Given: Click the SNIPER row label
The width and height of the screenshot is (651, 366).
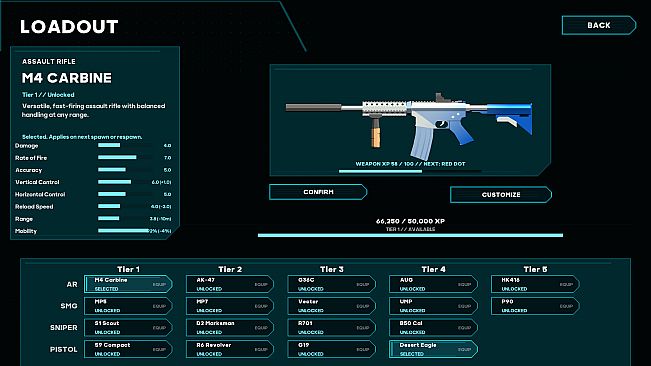Looking at the screenshot, I should (x=64, y=327).
